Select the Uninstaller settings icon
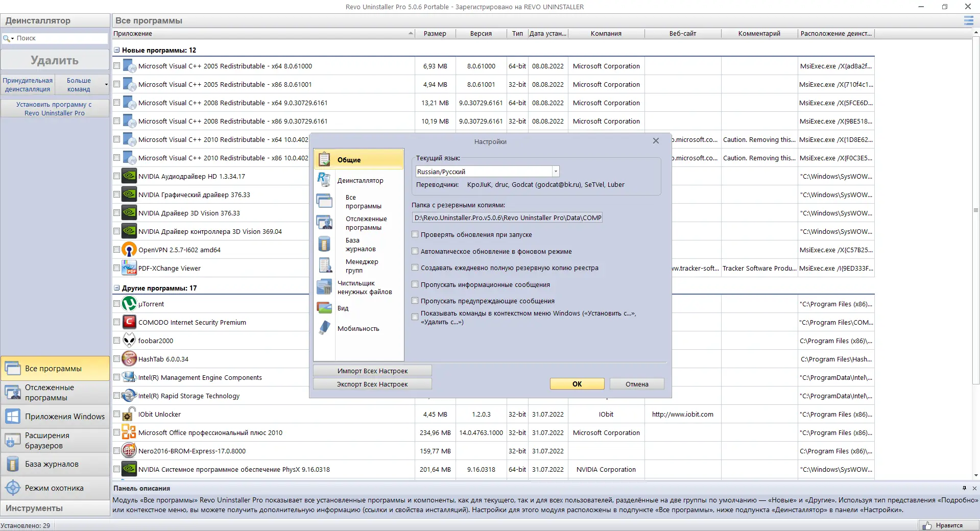The image size is (980, 531). click(324, 180)
